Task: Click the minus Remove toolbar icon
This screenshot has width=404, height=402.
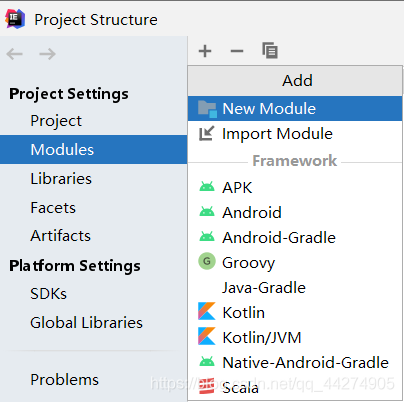Action: pyautogui.click(x=237, y=51)
